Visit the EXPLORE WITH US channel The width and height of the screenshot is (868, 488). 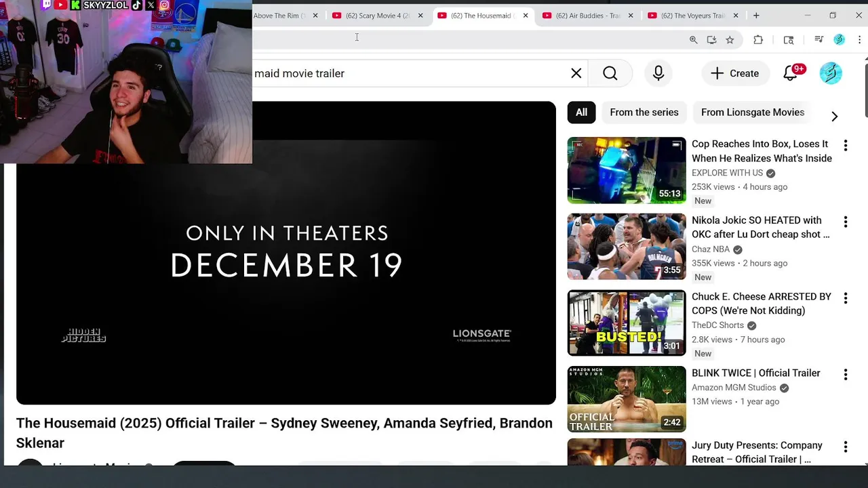pos(727,173)
